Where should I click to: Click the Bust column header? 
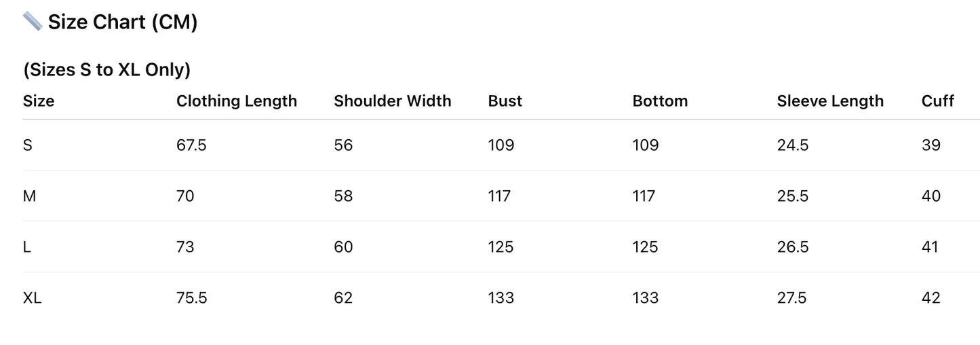pyautogui.click(x=505, y=101)
